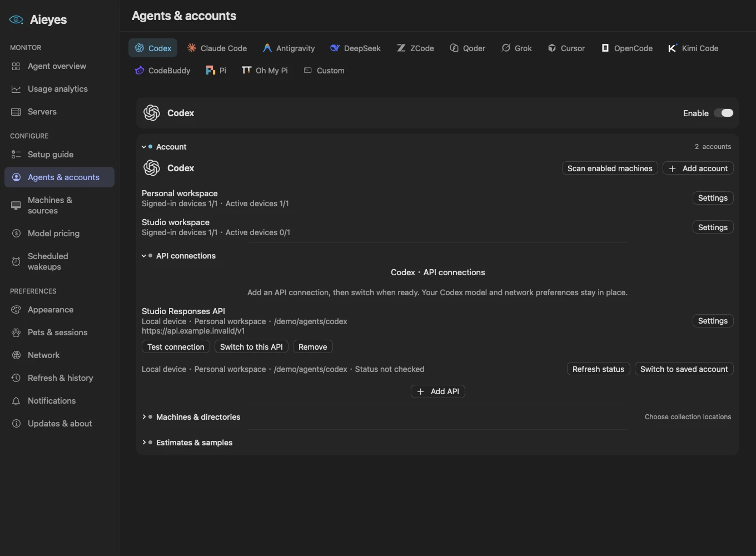Open the Cursor agent tab
The height and width of the screenshot is (556, 756).
coord(566,48)
